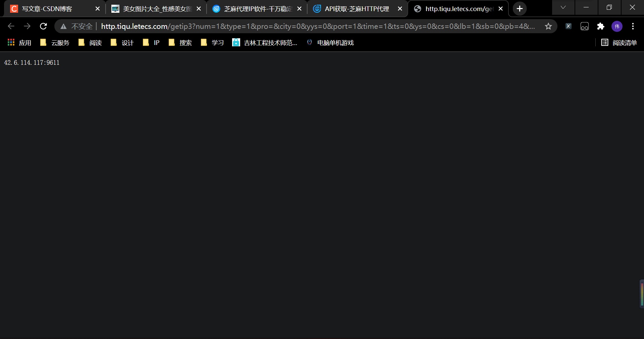
Task: Open the 云服务 bookmark folder
Action: [x=55, y=43]
